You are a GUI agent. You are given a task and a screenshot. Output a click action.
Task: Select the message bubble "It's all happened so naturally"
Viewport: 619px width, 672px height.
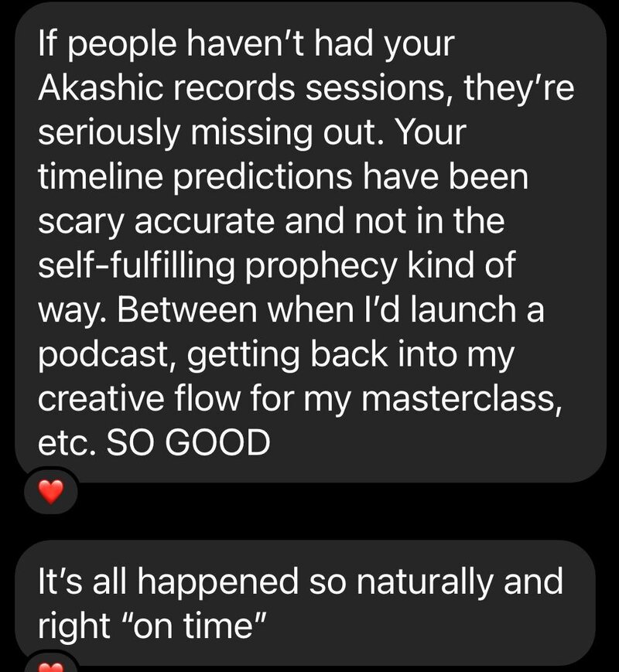[x=305, y=602]
